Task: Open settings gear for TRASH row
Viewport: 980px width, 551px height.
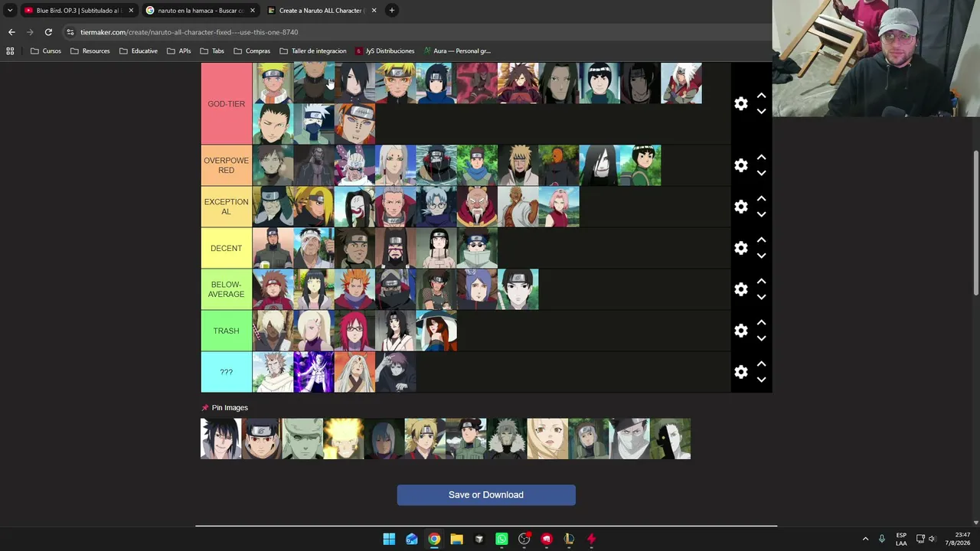Action: click(740, 331)
